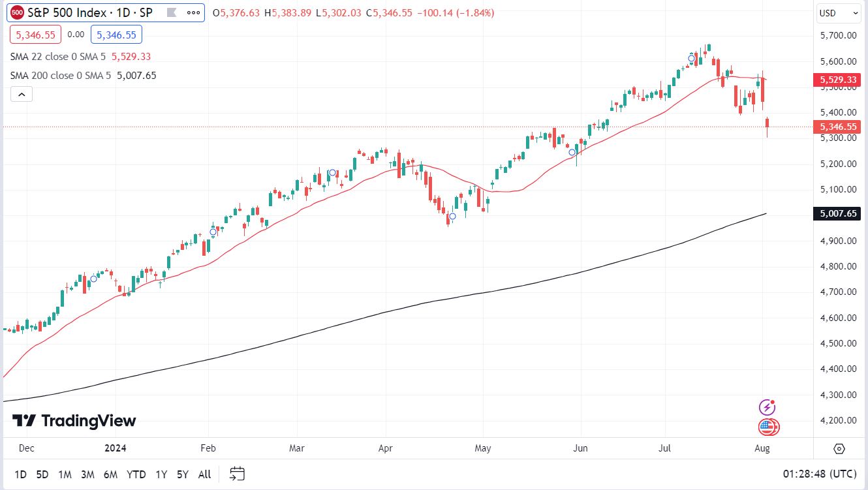Select the 5Y time range

tap(183, 474)
